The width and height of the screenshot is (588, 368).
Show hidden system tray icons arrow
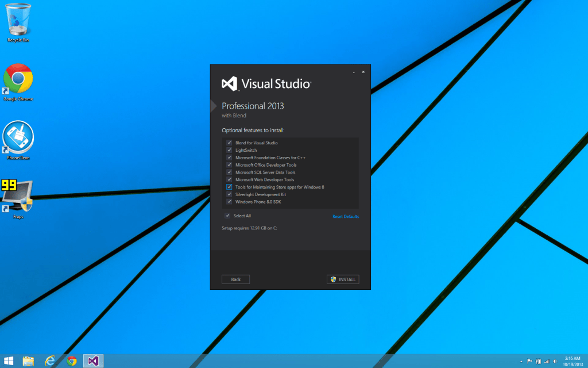click(521, 362)
